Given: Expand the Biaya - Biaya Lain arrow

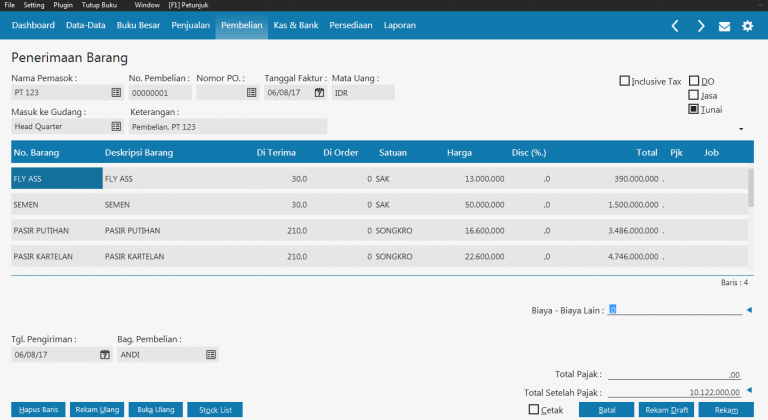Looking at the screenshot, I should click(749, 310).
